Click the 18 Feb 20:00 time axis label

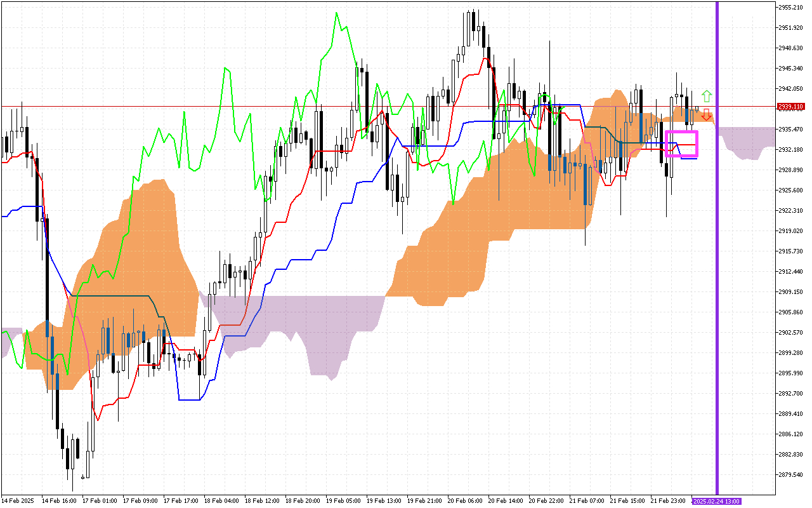click(x=304, y=501)
